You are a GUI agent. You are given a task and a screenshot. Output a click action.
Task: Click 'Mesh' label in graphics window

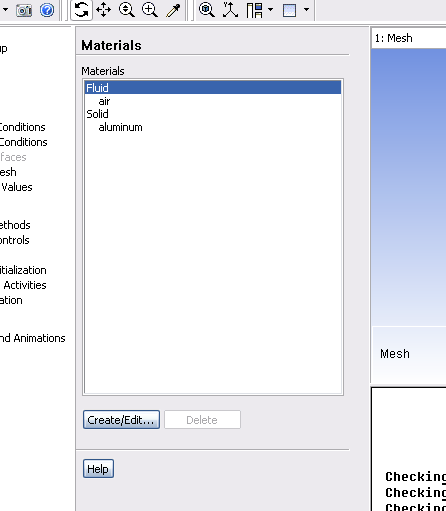click(395, 354)
